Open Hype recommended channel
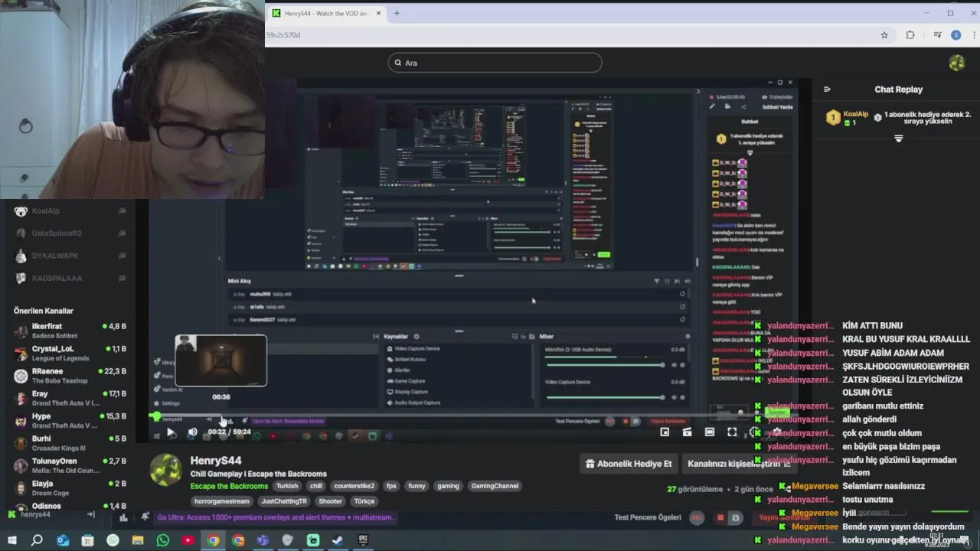The height and width of the screenshot is (551, 980). coord(69,420)
